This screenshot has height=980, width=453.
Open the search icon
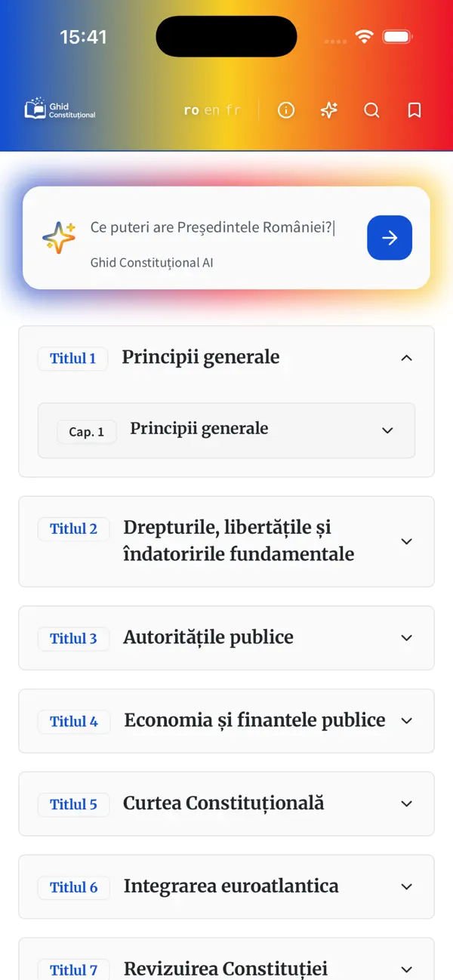pyautogui.click(x=371, y=110)
